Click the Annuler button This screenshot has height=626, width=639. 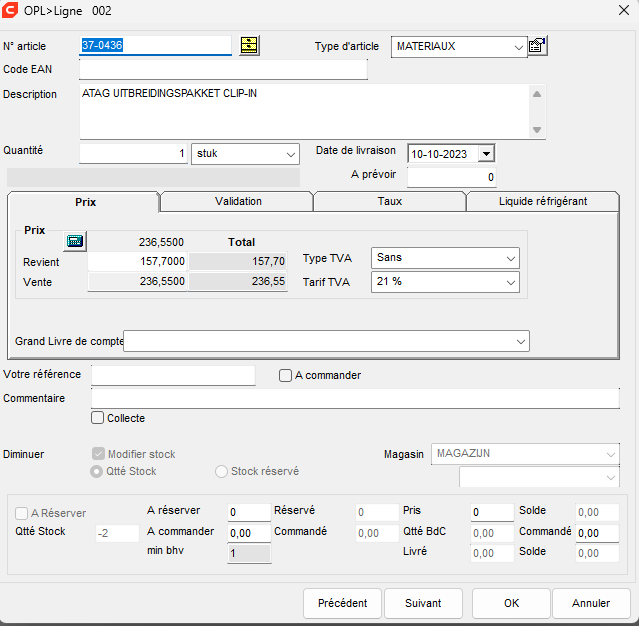click(591, 603)
